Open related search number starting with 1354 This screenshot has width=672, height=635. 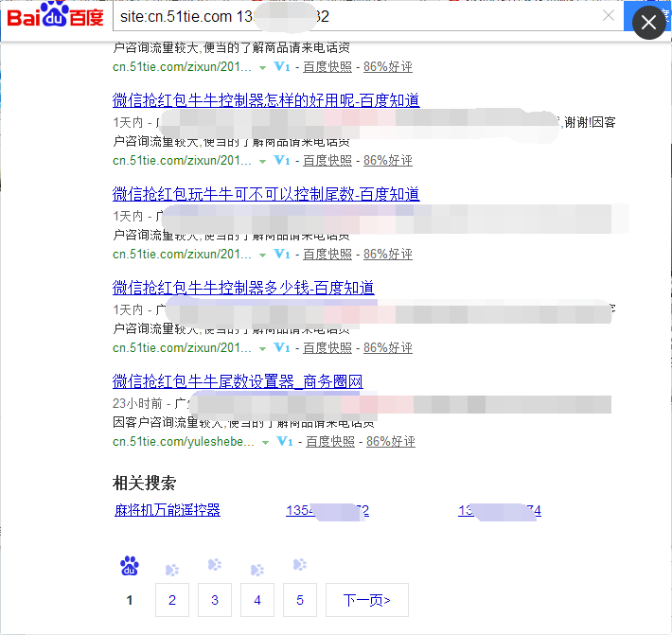pos(327,511)
